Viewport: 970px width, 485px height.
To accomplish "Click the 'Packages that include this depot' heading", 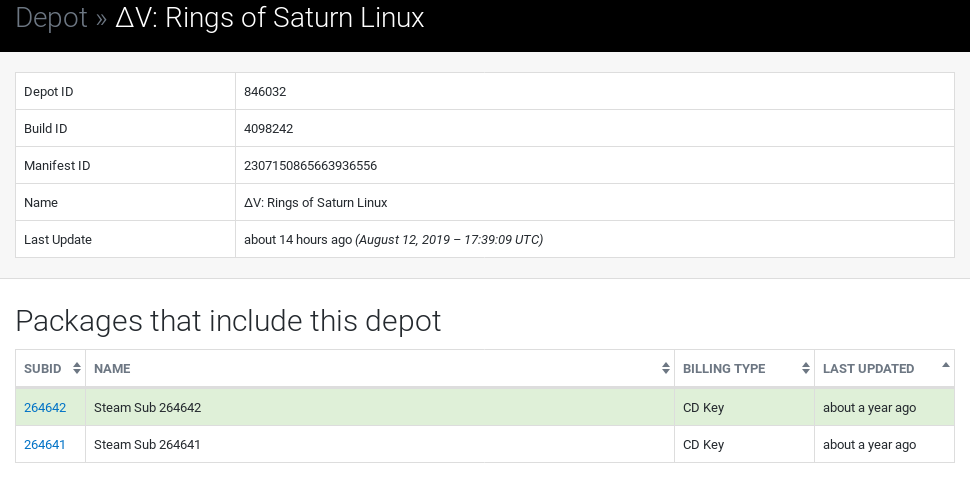I will 228,320.
